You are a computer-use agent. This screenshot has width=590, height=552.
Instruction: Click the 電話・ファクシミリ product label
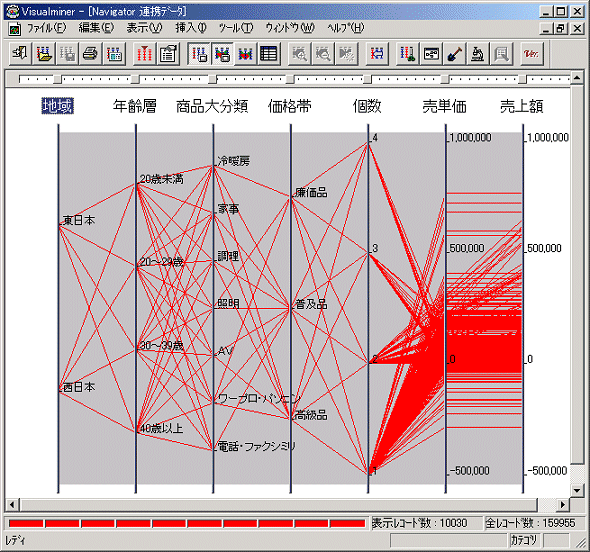point(257,446)
